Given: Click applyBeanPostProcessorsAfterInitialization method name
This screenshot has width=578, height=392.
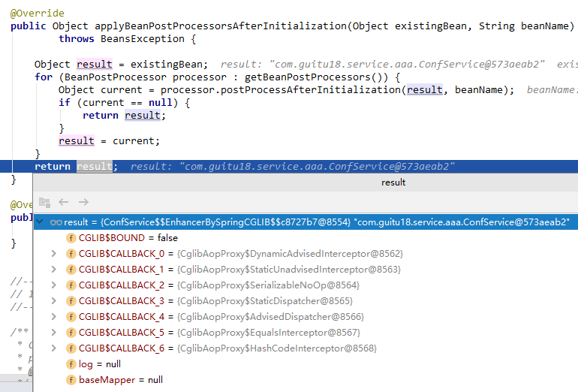Looking at the screenshot, I should (x=221, y=26).
